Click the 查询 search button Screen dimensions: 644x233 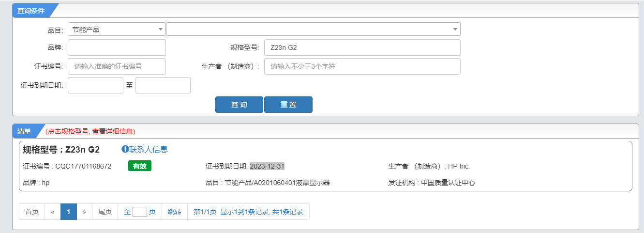pos(239,105)
